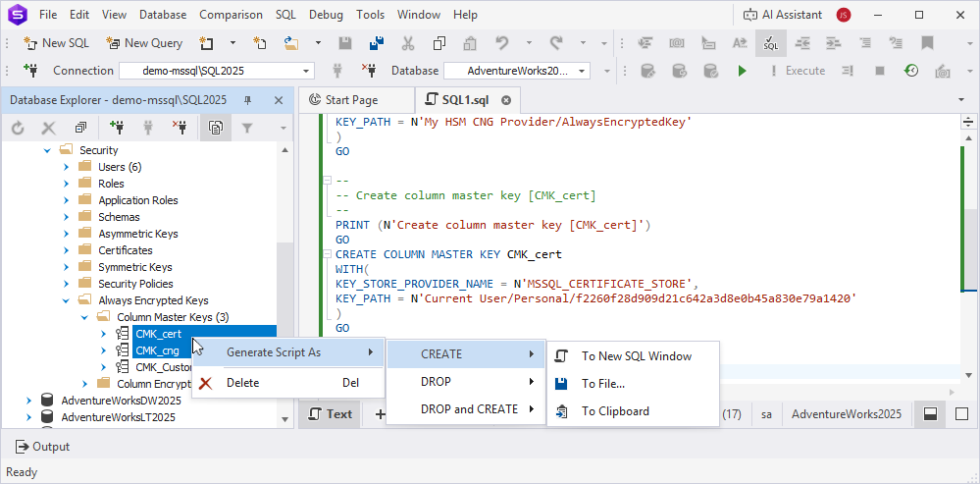Expand the Users (6) folder

click(66, 167)
